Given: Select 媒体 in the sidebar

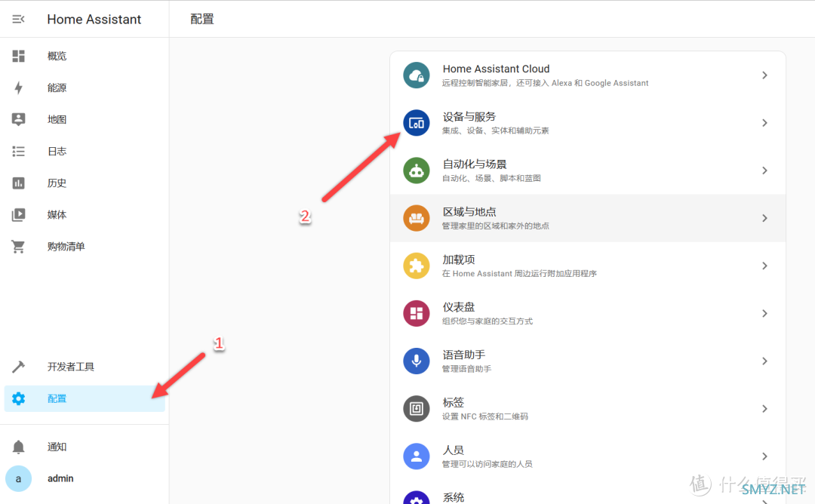Looking at the screenshot, I should coord(85,214).
